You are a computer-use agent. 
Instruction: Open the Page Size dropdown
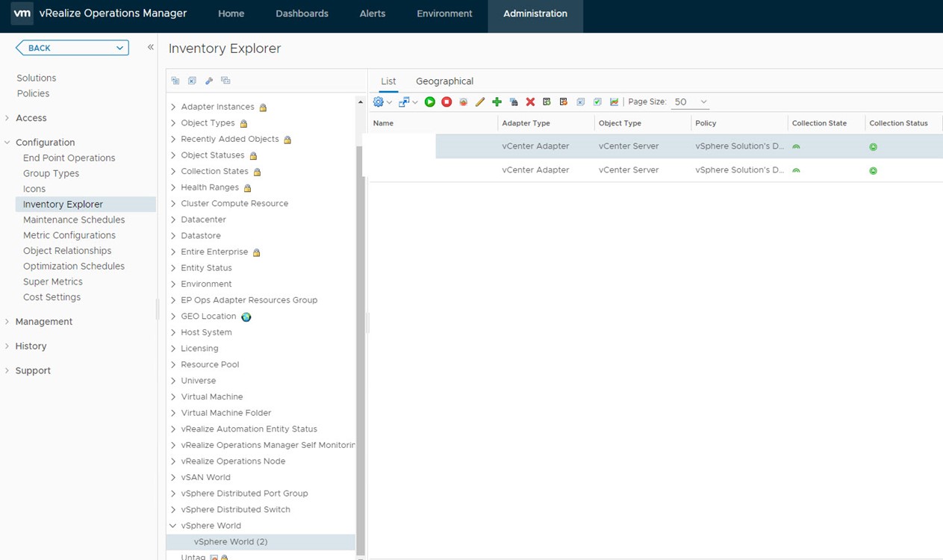coord(690,102)
